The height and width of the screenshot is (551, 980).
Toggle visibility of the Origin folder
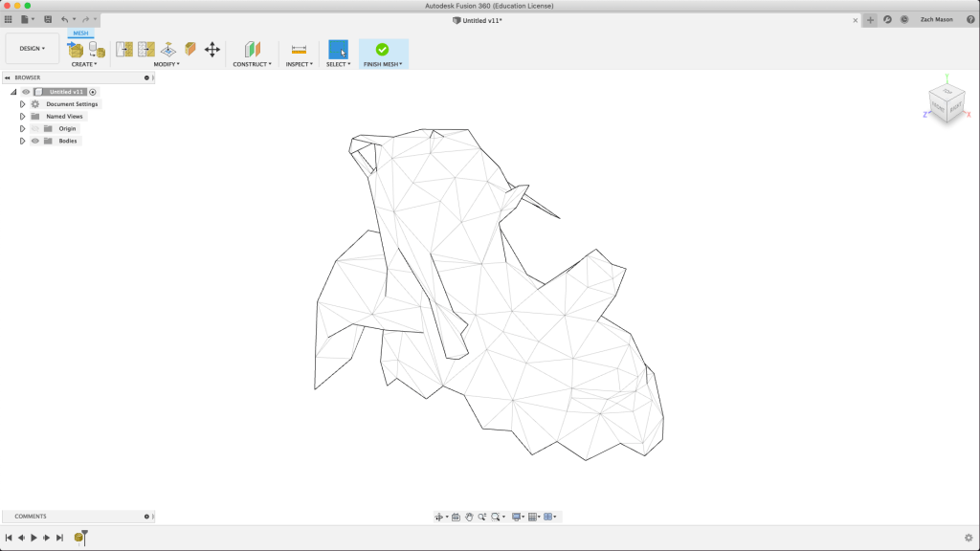[x=34, y=128]
